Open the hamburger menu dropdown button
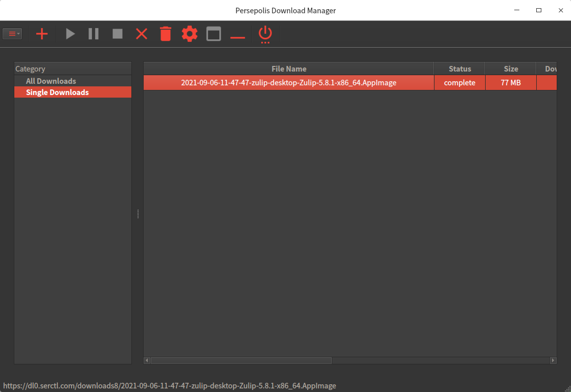Screen dimensions: 571x392 click(12, 34)
